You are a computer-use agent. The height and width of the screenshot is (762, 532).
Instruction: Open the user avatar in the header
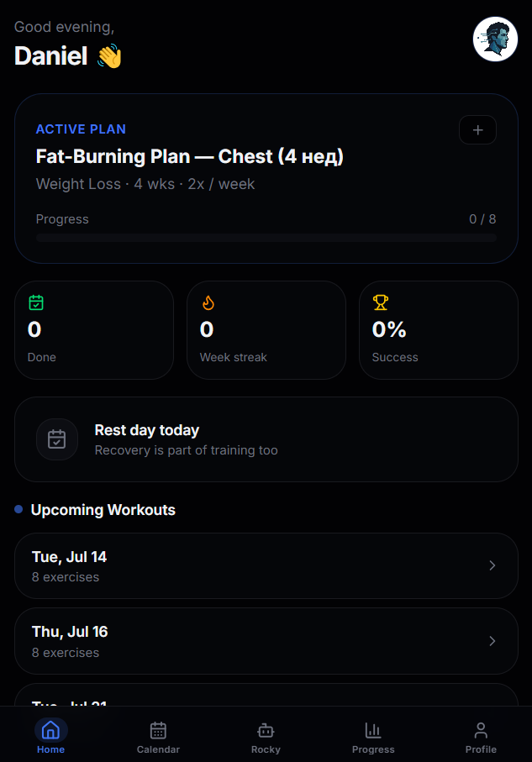(495, 39)
